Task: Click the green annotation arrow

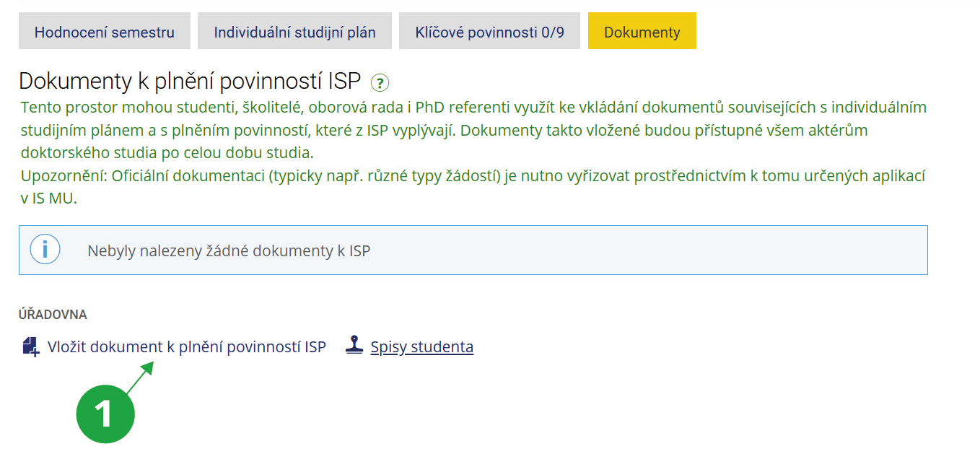Action: click(140, 377)
